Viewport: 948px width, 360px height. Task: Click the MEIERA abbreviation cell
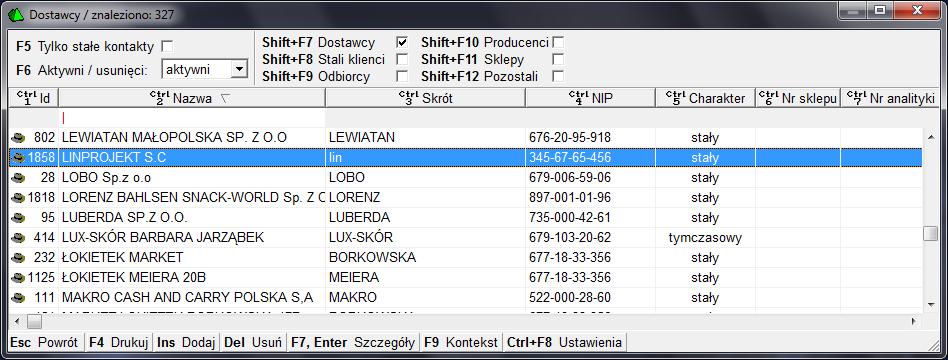(x=425, y=278)
